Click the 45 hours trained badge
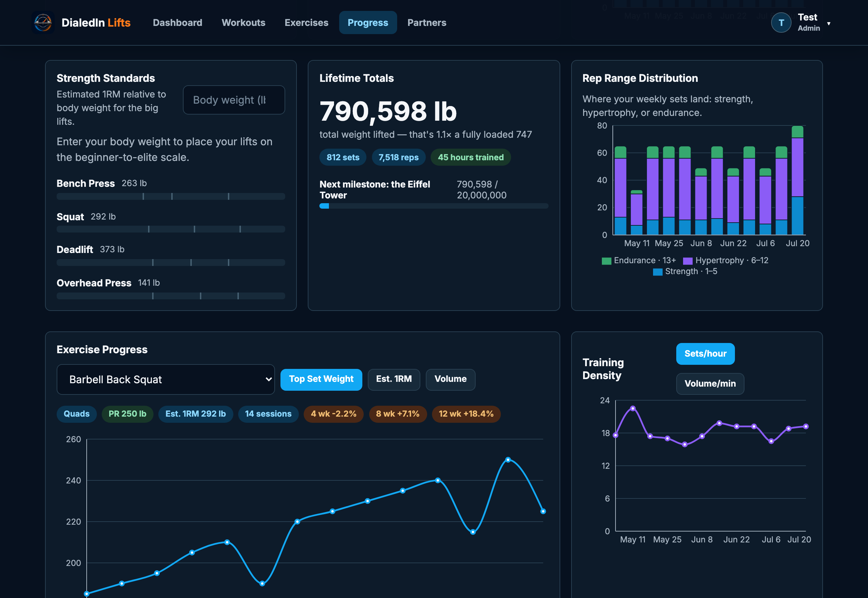868x598 pixels. coord(471,157)
